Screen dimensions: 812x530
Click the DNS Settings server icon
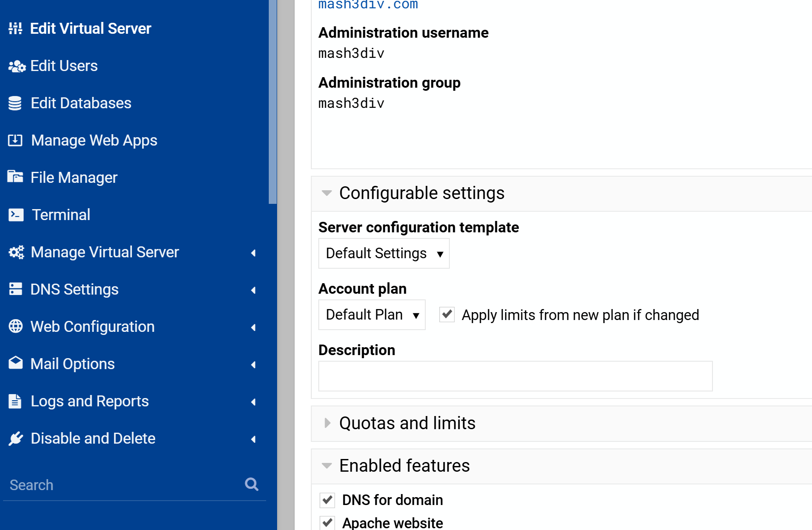pyautogui.click(x=15, y=289)
